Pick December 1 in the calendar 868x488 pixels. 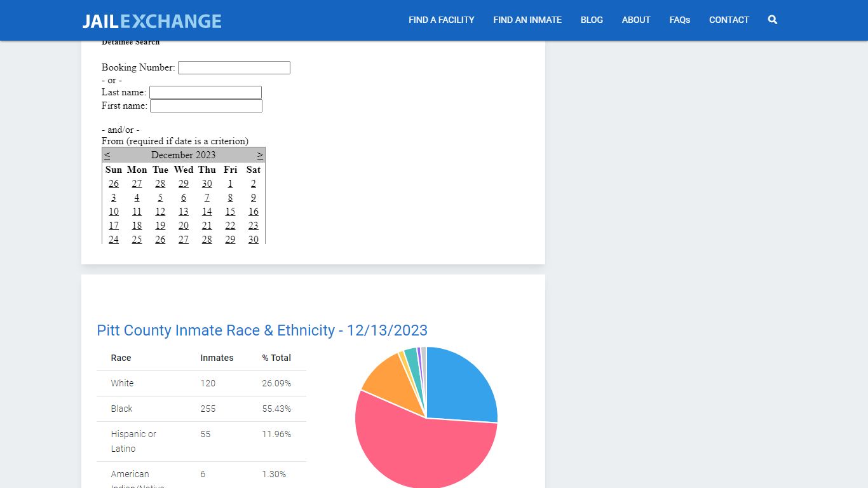(230, 184)
